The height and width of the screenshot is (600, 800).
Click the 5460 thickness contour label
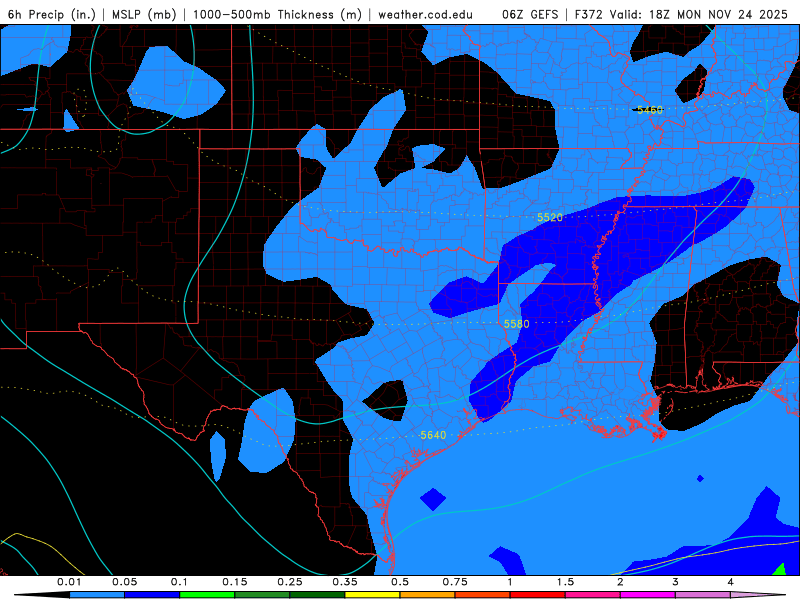[x=649, y=110]
